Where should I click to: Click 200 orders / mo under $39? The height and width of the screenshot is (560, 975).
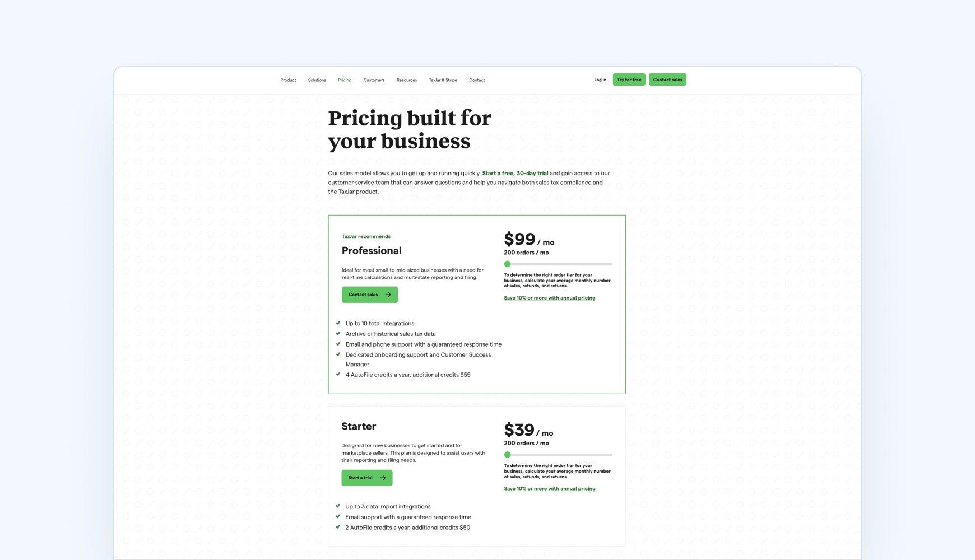click(526, 443)
